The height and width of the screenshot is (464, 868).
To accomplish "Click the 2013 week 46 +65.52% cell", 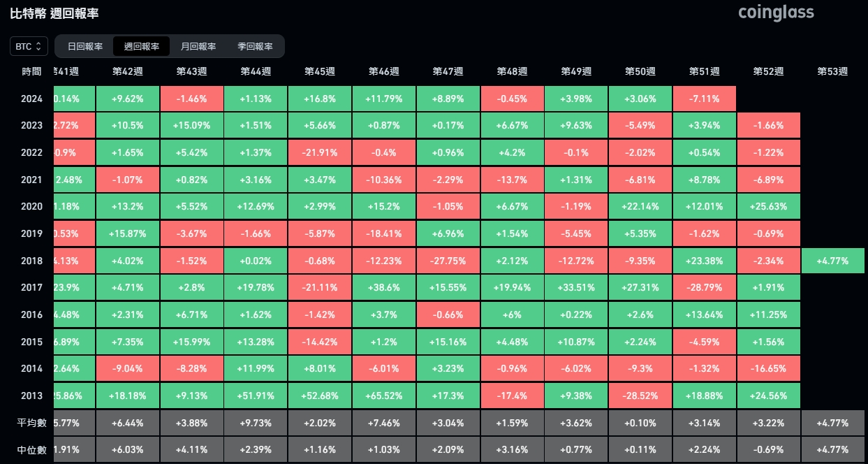I will tap(383, 396).
